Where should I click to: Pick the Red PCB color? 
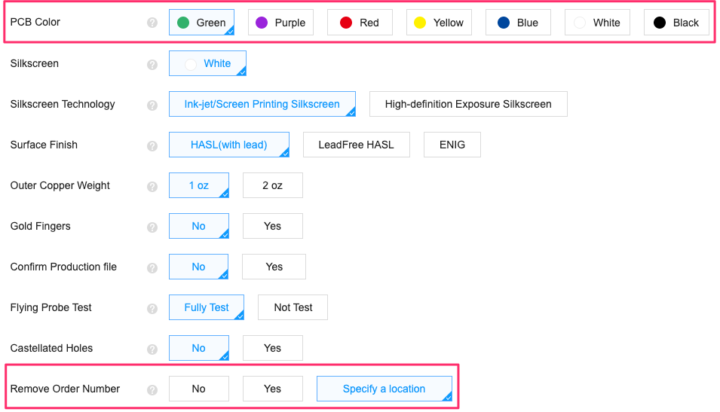[x=359, y=23]
